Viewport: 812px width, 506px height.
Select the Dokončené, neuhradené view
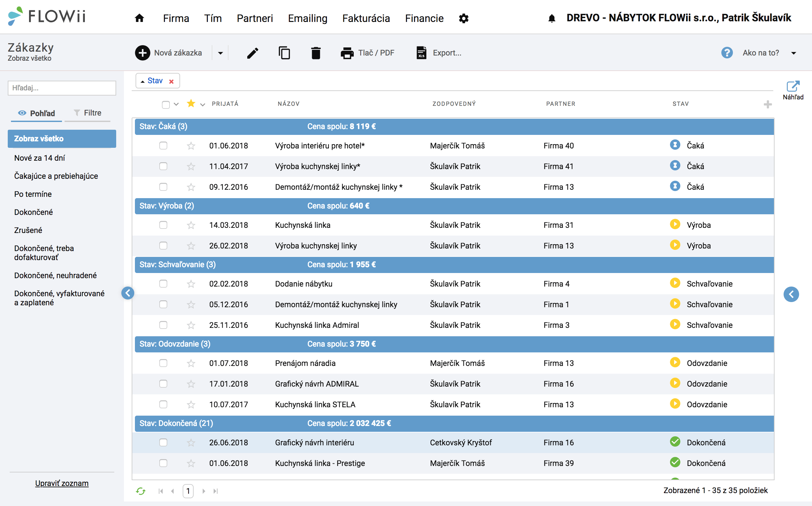point(56,275)
